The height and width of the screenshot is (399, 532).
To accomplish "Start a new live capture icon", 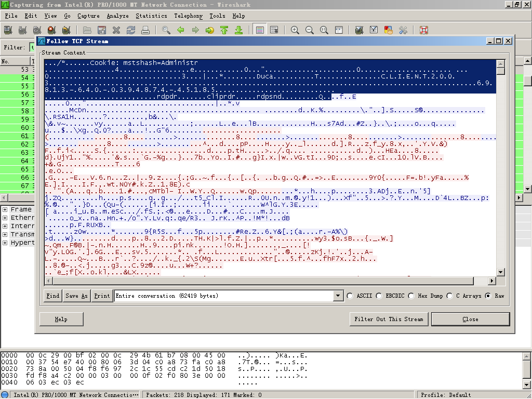I will point(37,30).
